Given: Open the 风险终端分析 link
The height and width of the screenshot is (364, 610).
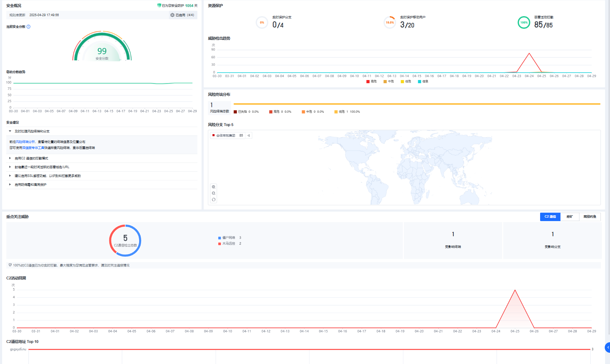Looking at the screenshot, I should pyautogui.click(x=25, y=142).
